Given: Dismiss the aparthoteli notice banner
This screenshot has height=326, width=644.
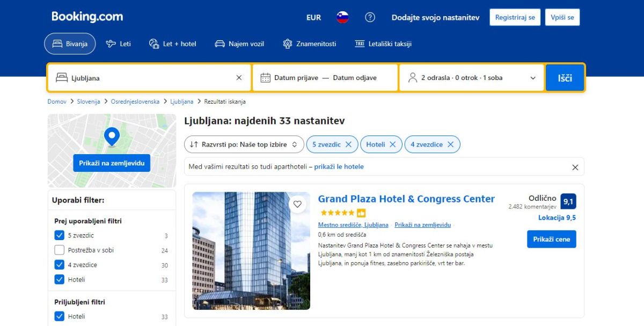Looking at the screenshot, I should [575, 167].
